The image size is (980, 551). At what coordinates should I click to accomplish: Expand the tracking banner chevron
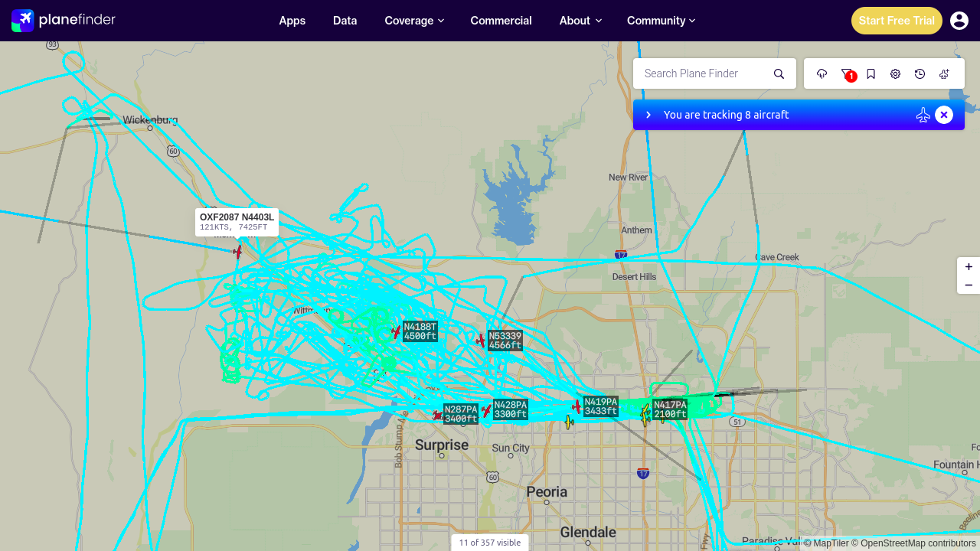(648, 115)
